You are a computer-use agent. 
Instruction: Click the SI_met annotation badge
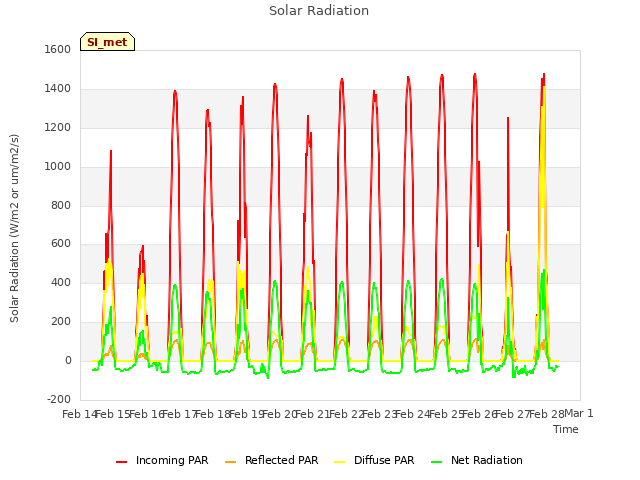107,42
